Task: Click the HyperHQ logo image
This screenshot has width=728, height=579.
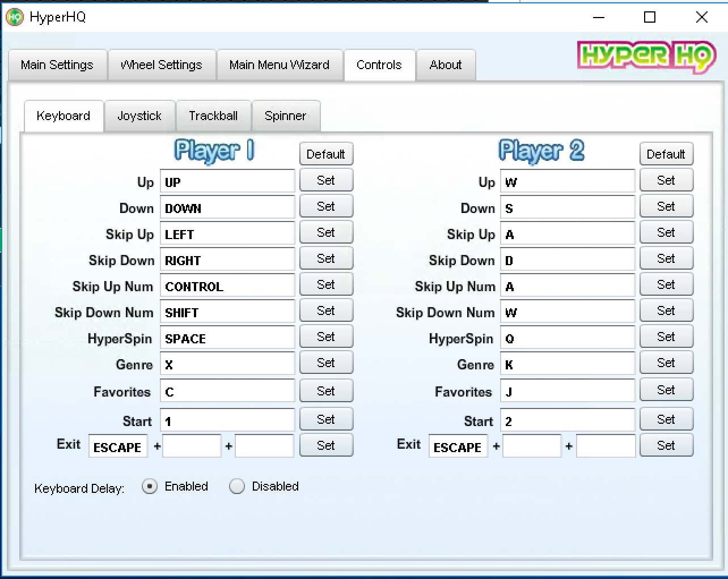Action: [646, 57]
